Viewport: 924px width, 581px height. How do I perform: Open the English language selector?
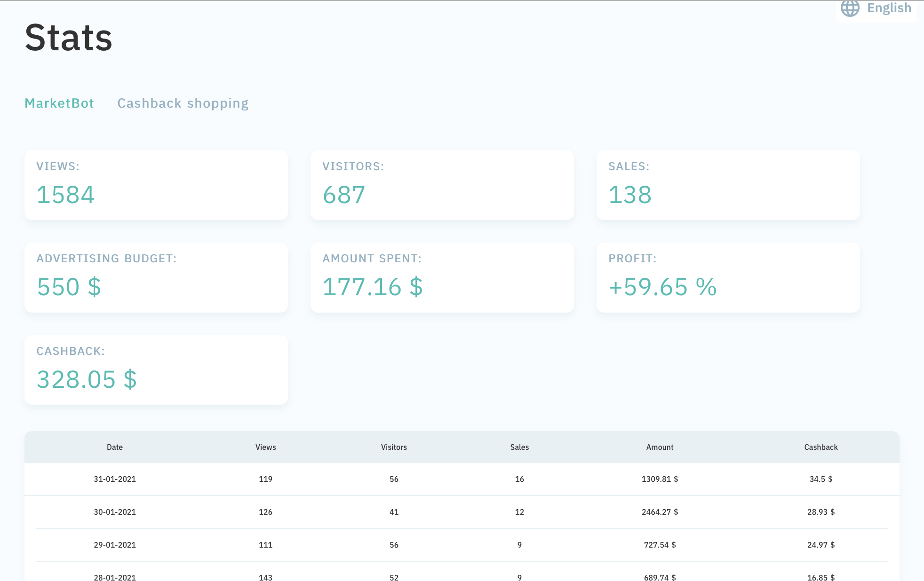pos(889,8)
